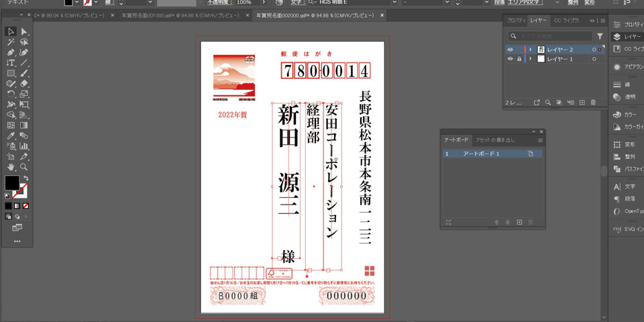Switch to the アセットの書き出し tab

pyautogui.click(x=495, y=140)
